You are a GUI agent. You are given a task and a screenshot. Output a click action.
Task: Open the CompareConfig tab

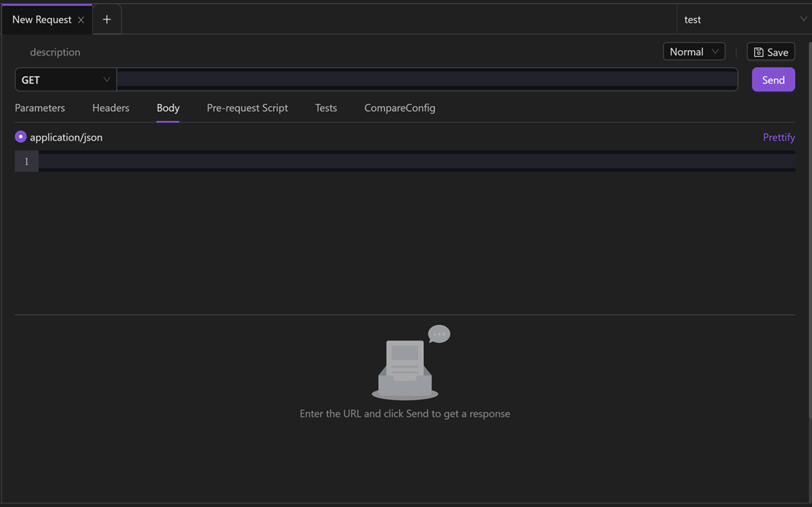[400, 108]
